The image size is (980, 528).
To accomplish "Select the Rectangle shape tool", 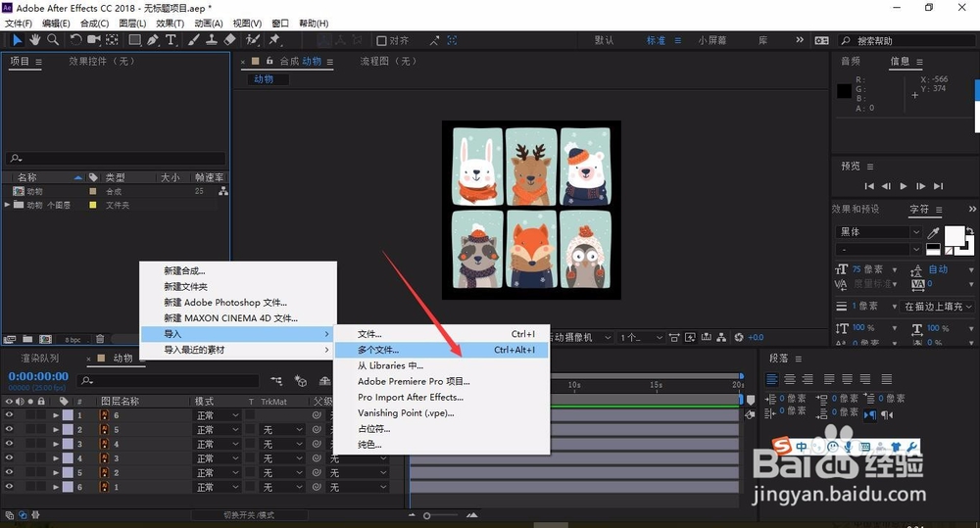I will click(x=134, y=40).
